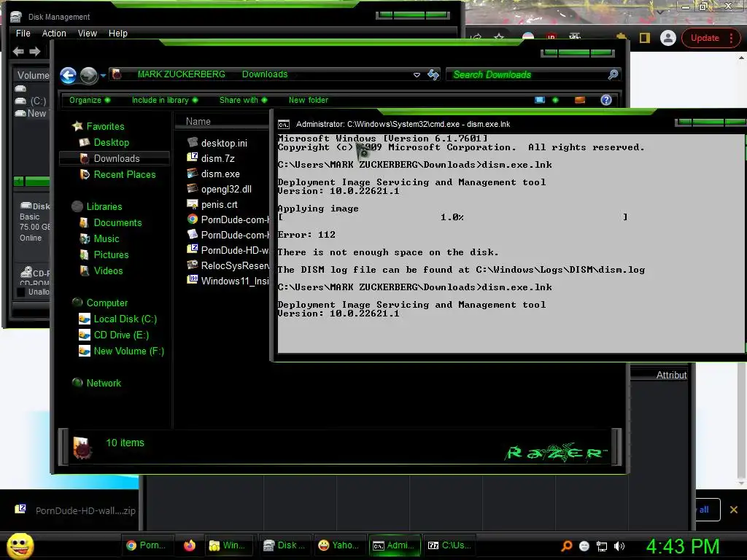Open the Videos library
The width and height of the screenshot is (747, 560).
coord(108,271)
